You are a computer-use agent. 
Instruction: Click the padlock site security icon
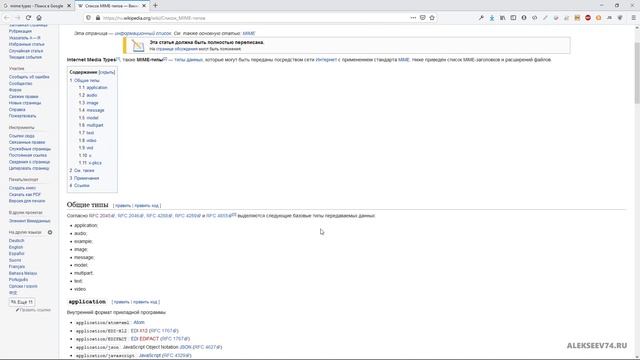[x=98, y=18]
